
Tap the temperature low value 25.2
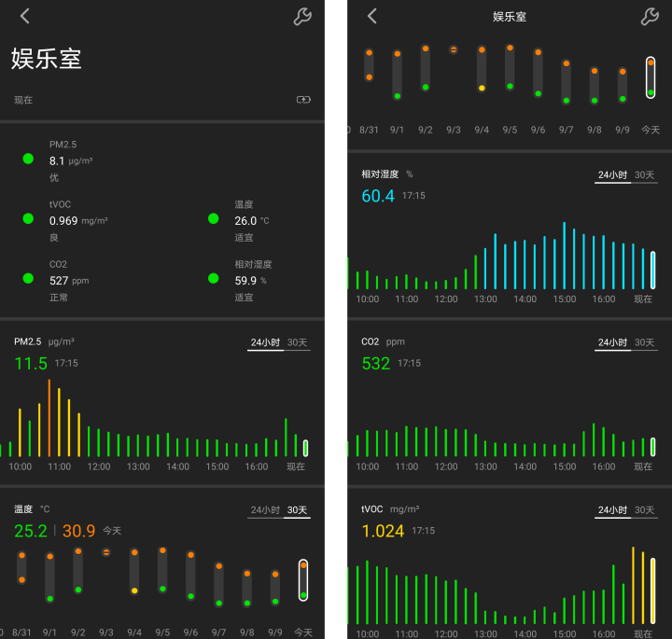(31, 531)
